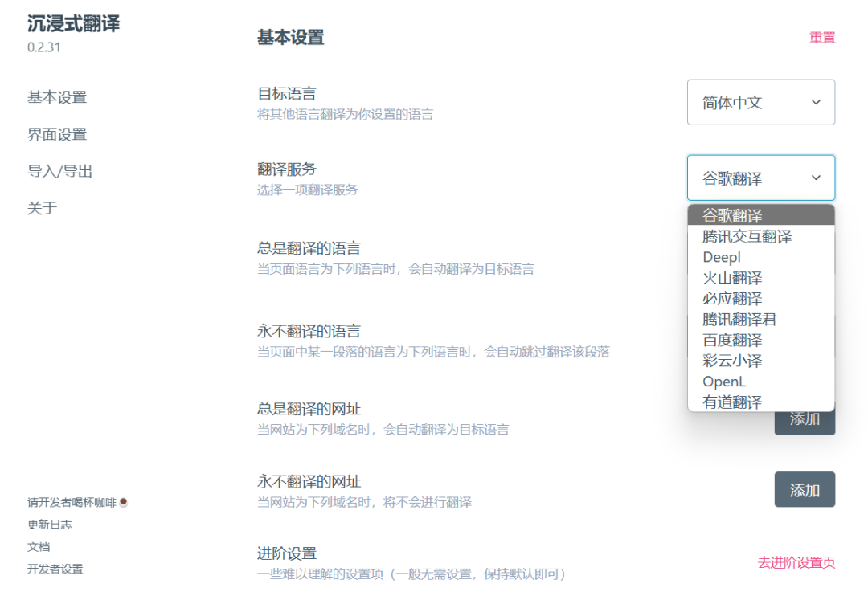
Task: Select 百度翻译 from the dropdown
Action: coord(760,340)
